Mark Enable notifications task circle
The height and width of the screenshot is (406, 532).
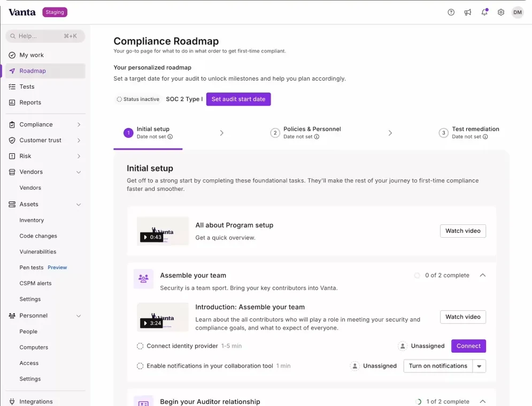(140, 366)
